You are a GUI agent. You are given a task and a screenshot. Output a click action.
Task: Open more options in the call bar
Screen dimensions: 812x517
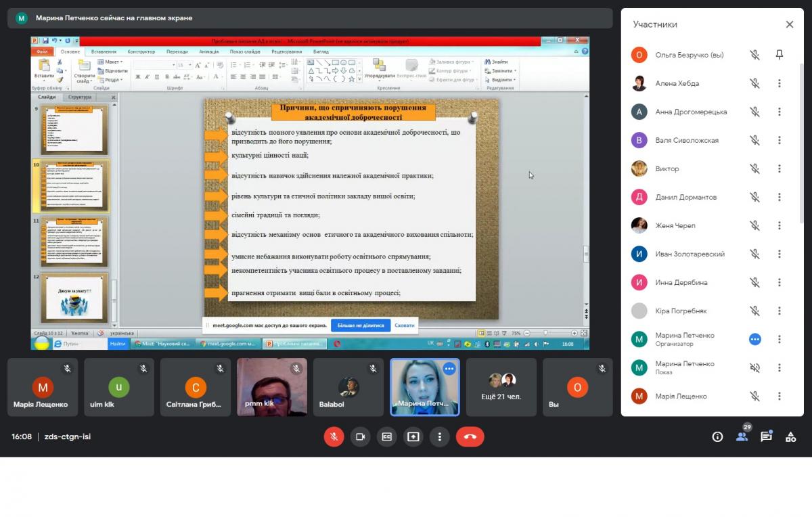(x=440, y=436)
